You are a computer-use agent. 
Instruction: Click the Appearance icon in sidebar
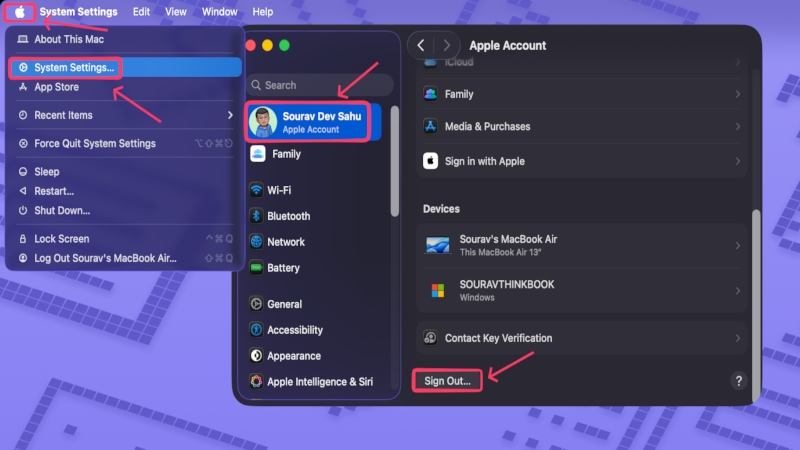click(256, 356)
